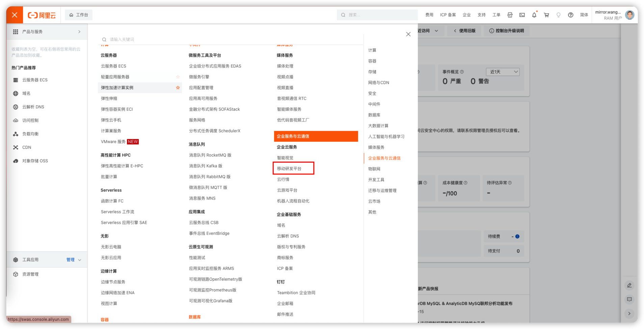Screen dimensions: 644x329
Task: Click the 管理 link beside 工具应用
Action: (x=71, y=260)
